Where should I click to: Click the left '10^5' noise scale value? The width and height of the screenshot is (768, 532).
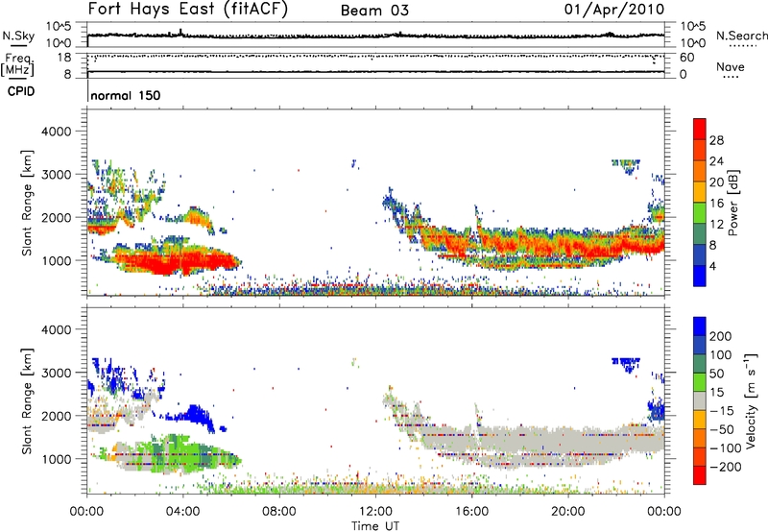coord(59,27)
